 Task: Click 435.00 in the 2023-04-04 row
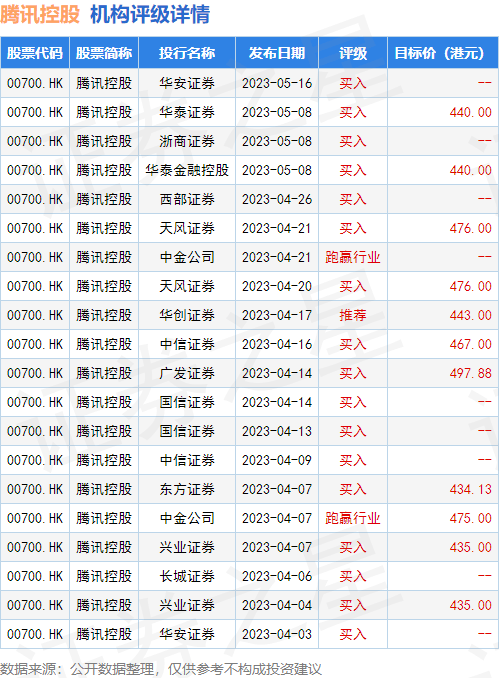coord(470,605)
